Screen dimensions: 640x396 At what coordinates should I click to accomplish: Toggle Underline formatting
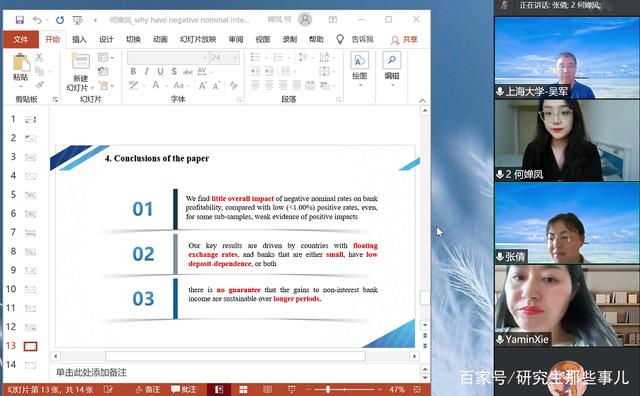(x=160, y=71)
